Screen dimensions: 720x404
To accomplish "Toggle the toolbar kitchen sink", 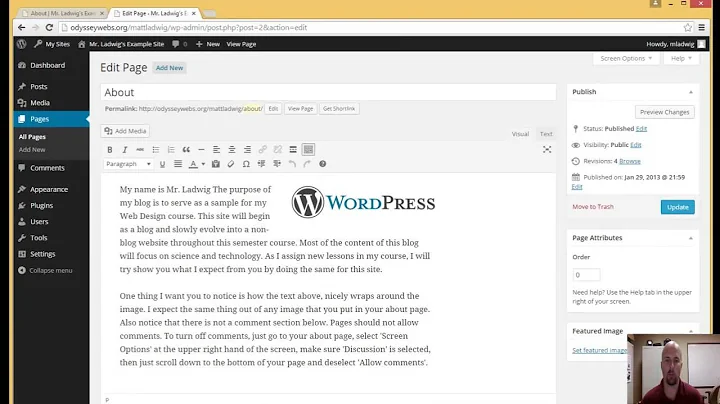I will pos(309,150).
